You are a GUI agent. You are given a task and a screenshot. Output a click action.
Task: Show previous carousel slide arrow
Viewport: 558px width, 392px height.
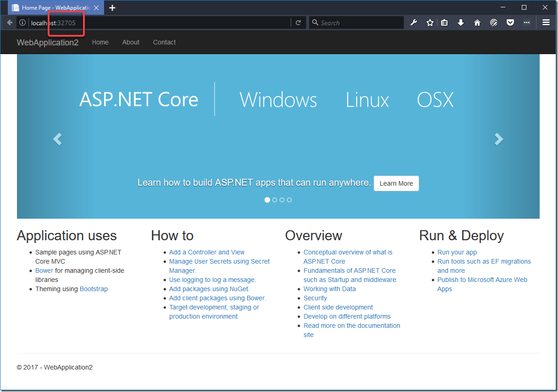(x=57, y=139)
